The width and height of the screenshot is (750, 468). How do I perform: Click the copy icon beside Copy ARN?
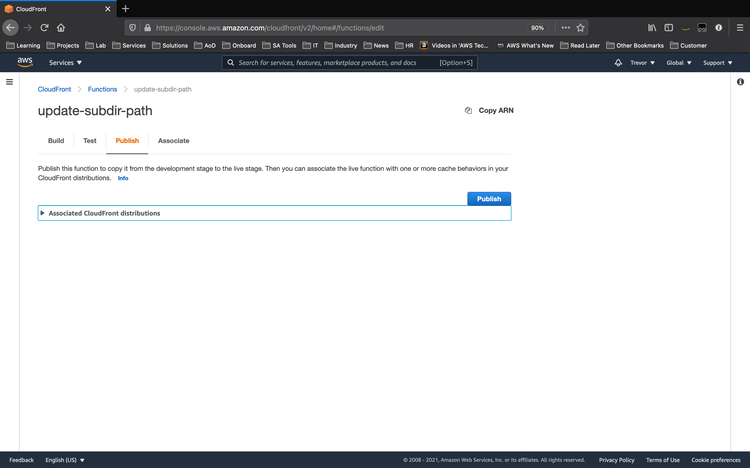[468, 111]
